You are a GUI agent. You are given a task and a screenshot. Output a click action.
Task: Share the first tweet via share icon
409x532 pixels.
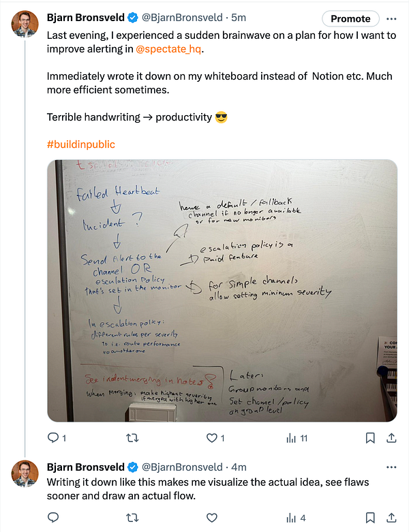click(x=391, y=438)
